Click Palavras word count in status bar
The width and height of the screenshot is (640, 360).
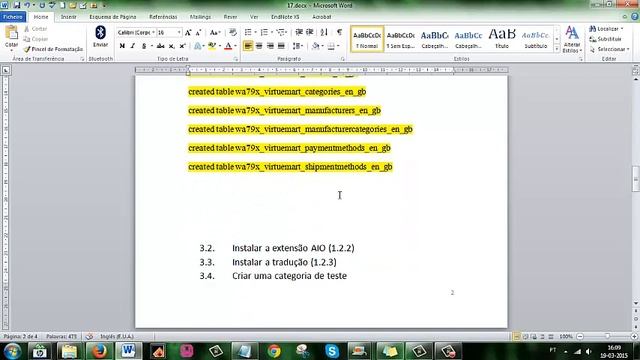pos(61,336)
